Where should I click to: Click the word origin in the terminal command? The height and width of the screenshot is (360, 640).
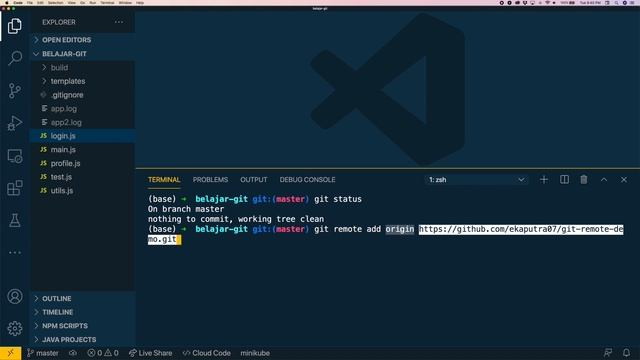400,229
